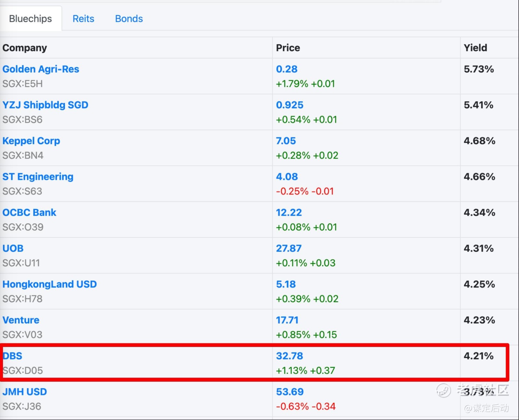Open DBS company link

(x=12, y=356)
